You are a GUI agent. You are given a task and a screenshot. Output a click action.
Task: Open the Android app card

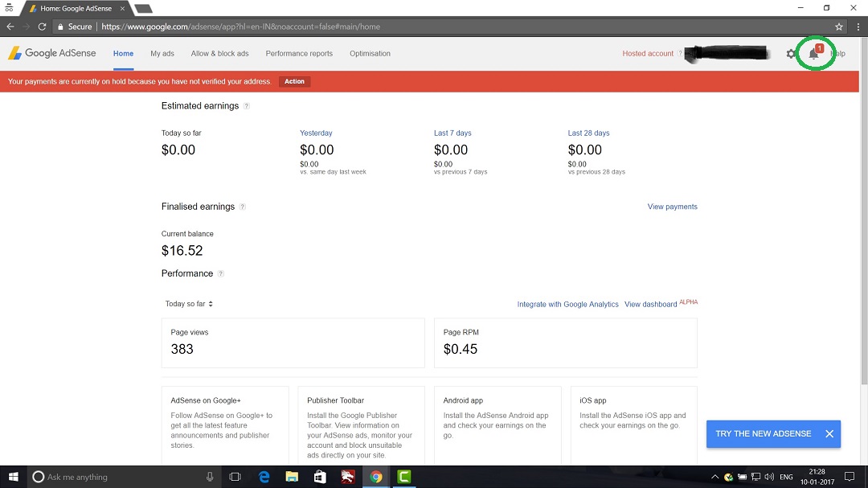497,425
